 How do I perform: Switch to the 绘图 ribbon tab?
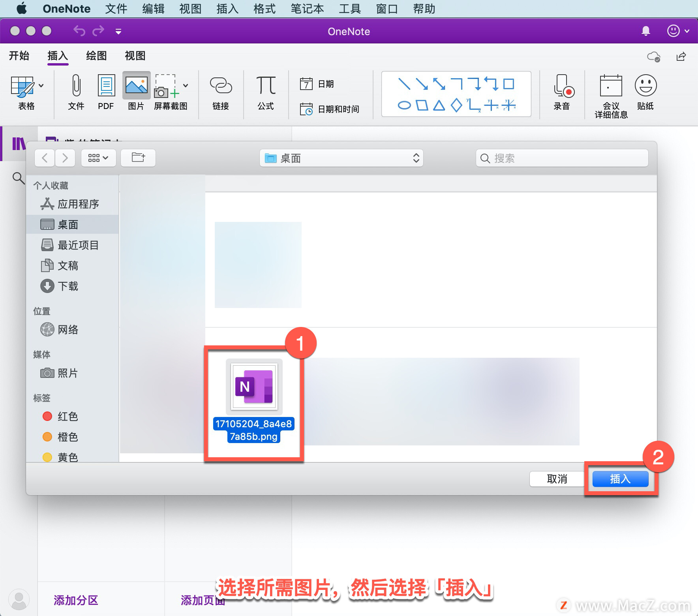point(96,56)
